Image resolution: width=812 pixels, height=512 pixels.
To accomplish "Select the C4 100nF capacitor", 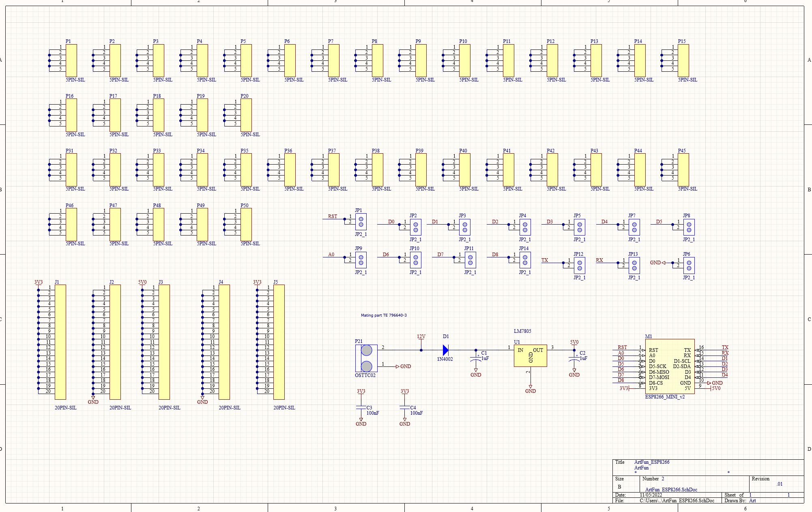I will pyautogui.click(x=405, y=407).
